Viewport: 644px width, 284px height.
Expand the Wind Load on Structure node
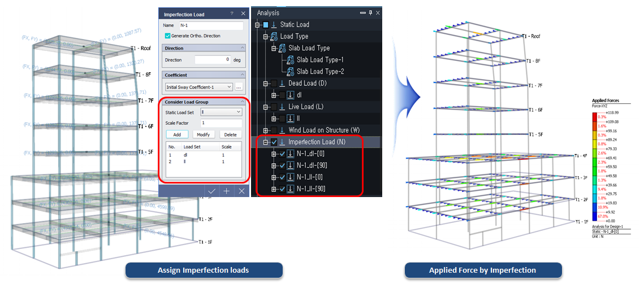point(266,130)
